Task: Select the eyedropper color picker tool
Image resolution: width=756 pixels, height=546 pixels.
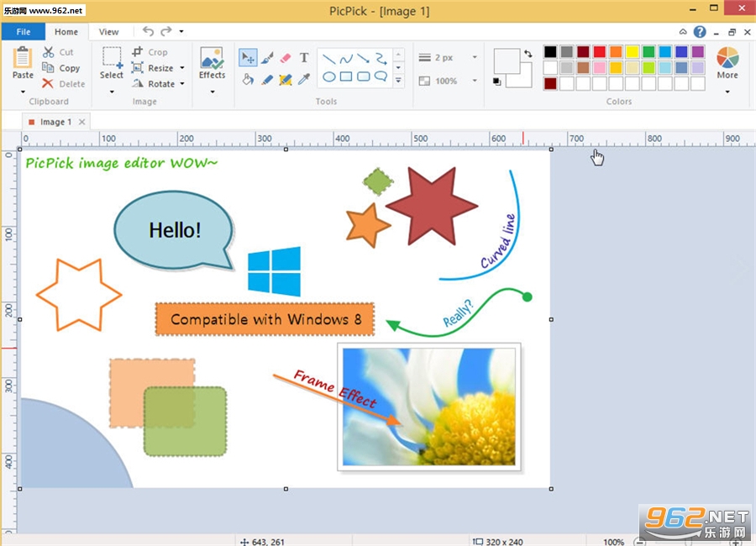Action: [304, 79]
